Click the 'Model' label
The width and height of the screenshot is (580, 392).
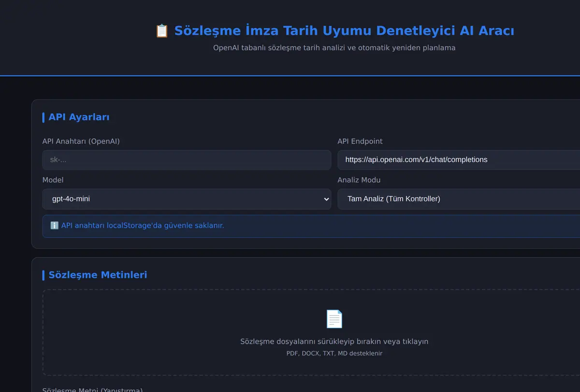(53, 180)
